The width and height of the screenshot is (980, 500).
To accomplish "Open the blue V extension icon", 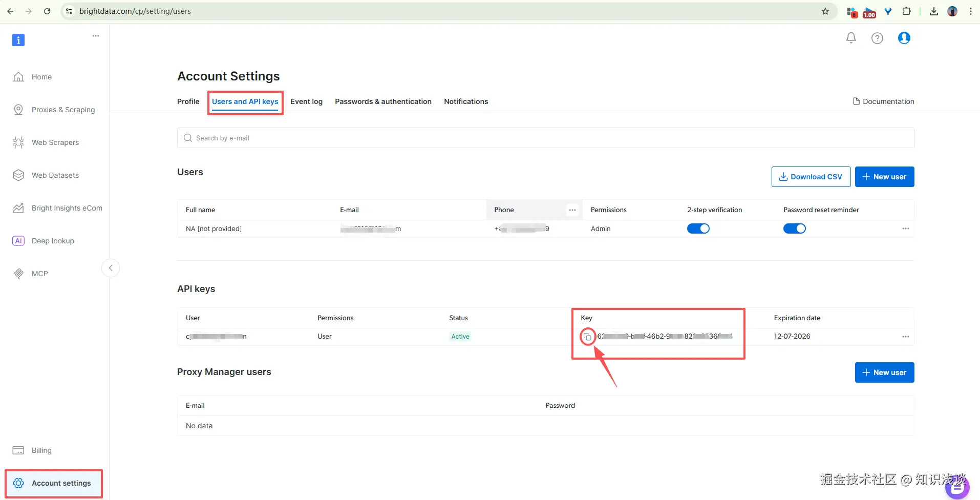I will click(888, 11).
